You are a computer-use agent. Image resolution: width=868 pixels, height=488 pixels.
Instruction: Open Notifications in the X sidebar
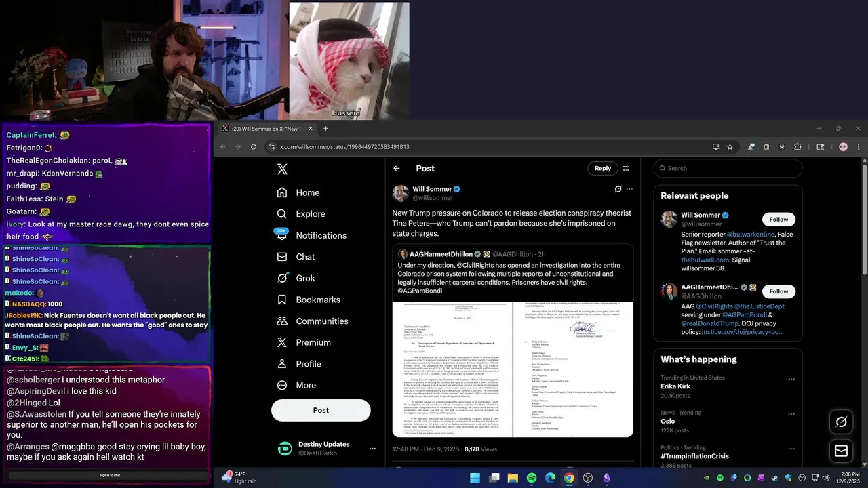312,235
